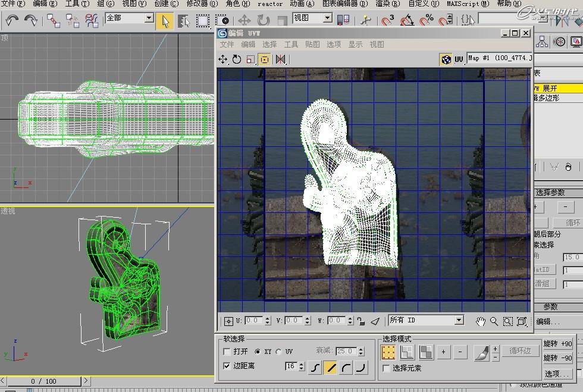Click the 旋转 +90 button
Image resolution: width=583 pixels, height=392 pixels.
tap(557, 344)
